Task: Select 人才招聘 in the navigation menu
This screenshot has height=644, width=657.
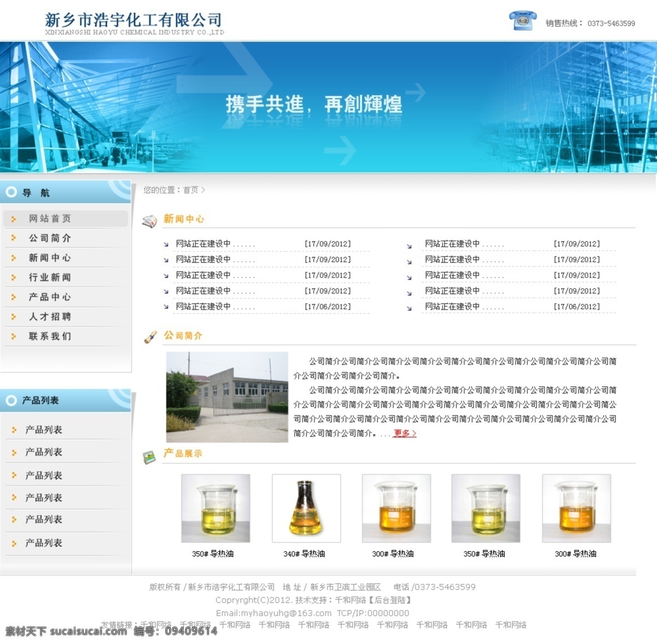Action: click(x=50, y=317)
